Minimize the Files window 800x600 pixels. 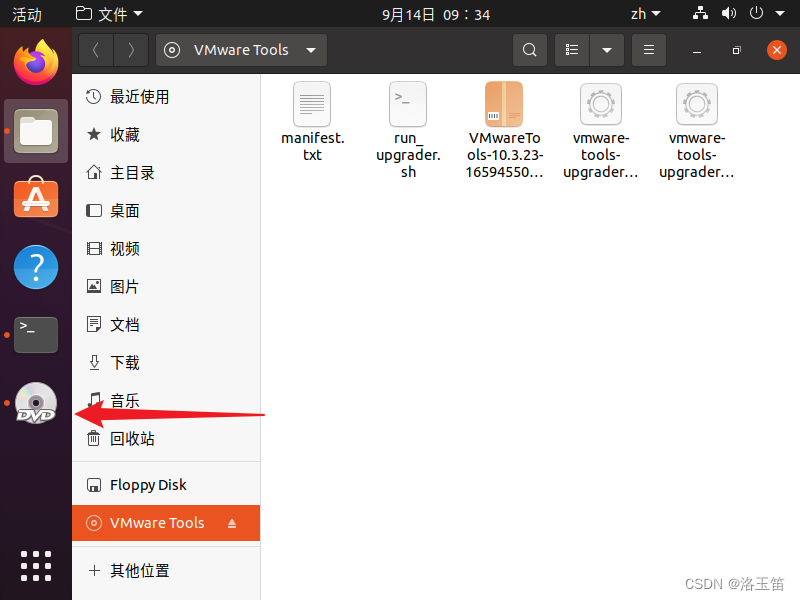click(x=697, y=50)
